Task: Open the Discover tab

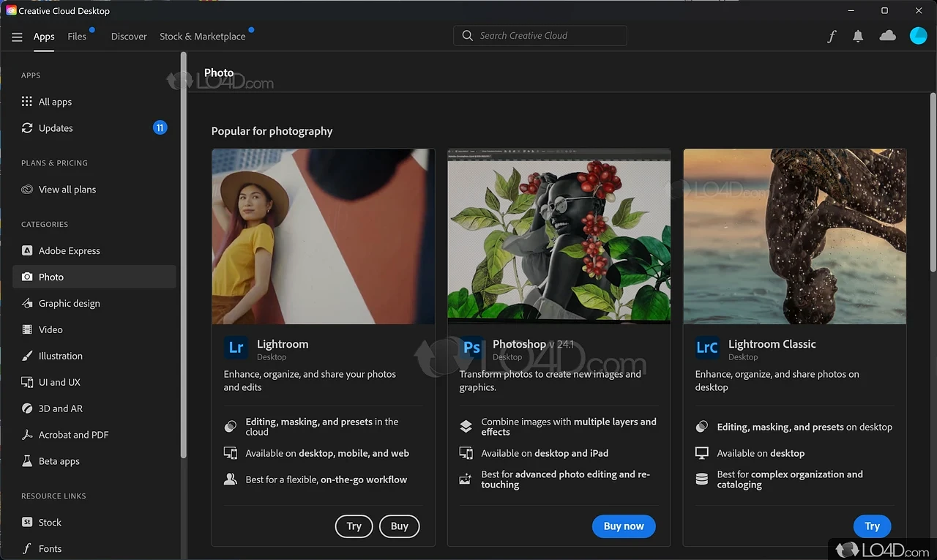Action: point(129,37)
